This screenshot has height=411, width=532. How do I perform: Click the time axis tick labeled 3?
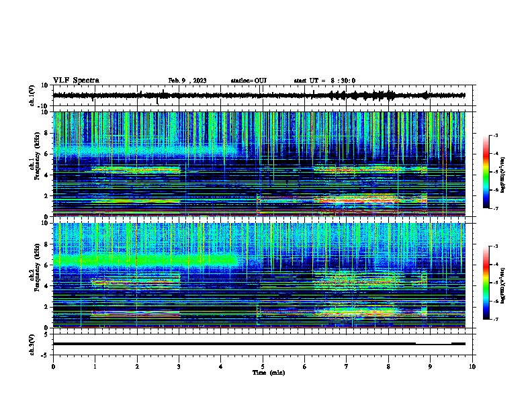[179, 367]
